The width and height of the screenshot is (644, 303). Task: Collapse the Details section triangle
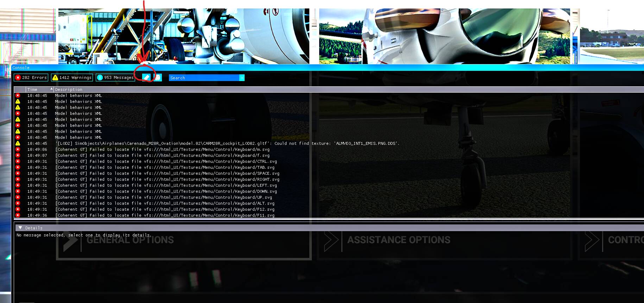click(20, 228)
